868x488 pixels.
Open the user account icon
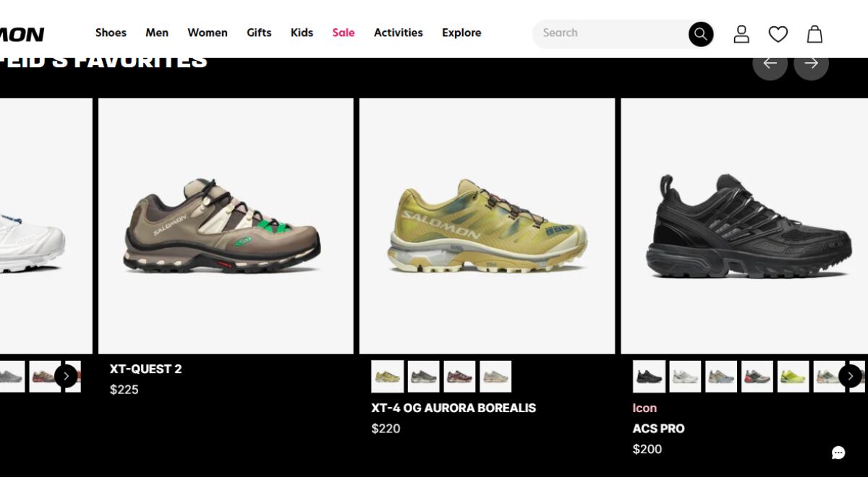point(741,34)
